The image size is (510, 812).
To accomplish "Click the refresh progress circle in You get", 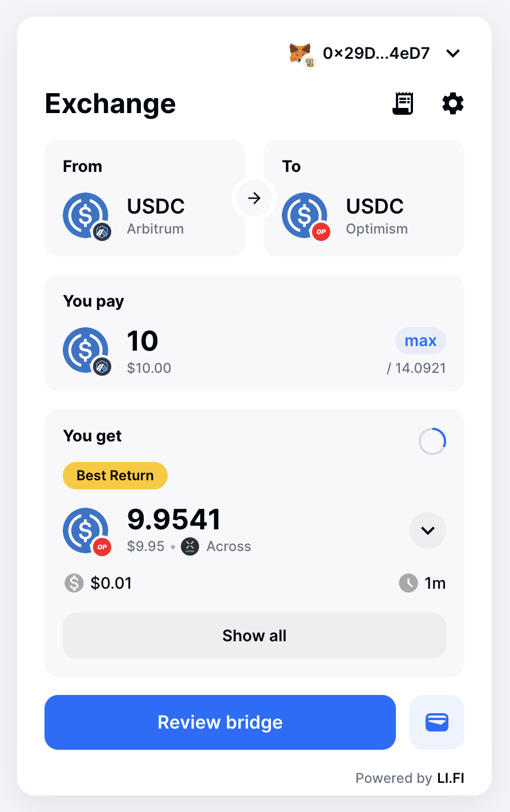I will point(432,441).
